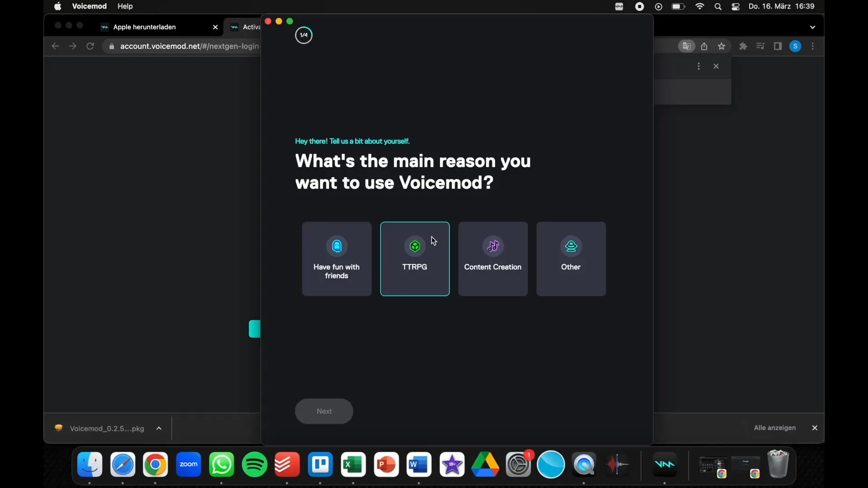
Task: Click the WhatsApp icon in the dock
Action: (221, 464)
